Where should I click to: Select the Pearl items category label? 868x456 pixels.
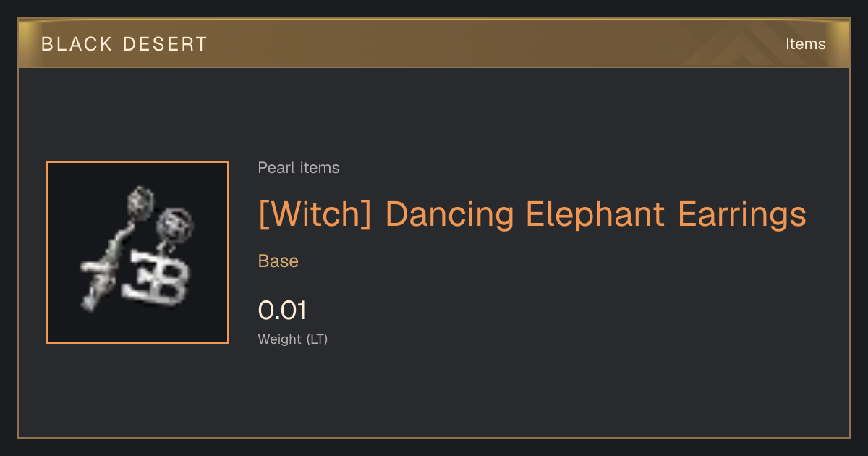[299, 168]
